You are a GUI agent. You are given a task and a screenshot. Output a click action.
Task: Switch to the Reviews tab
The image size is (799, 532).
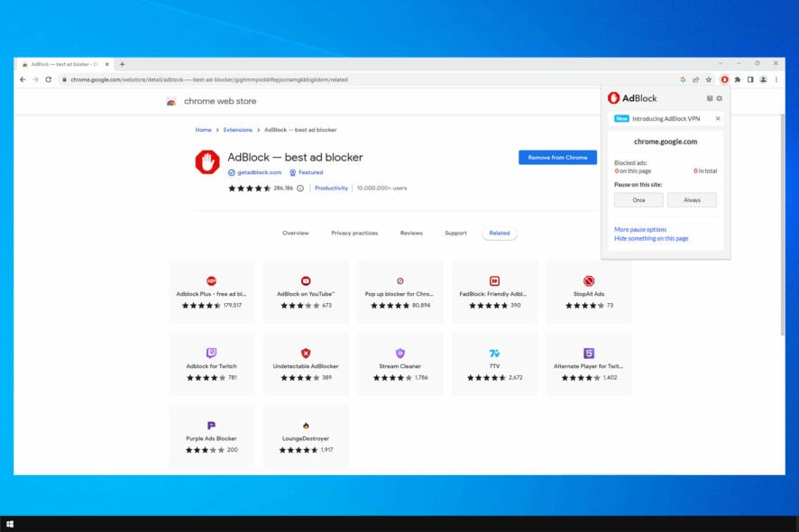click(x=411, y=233)
